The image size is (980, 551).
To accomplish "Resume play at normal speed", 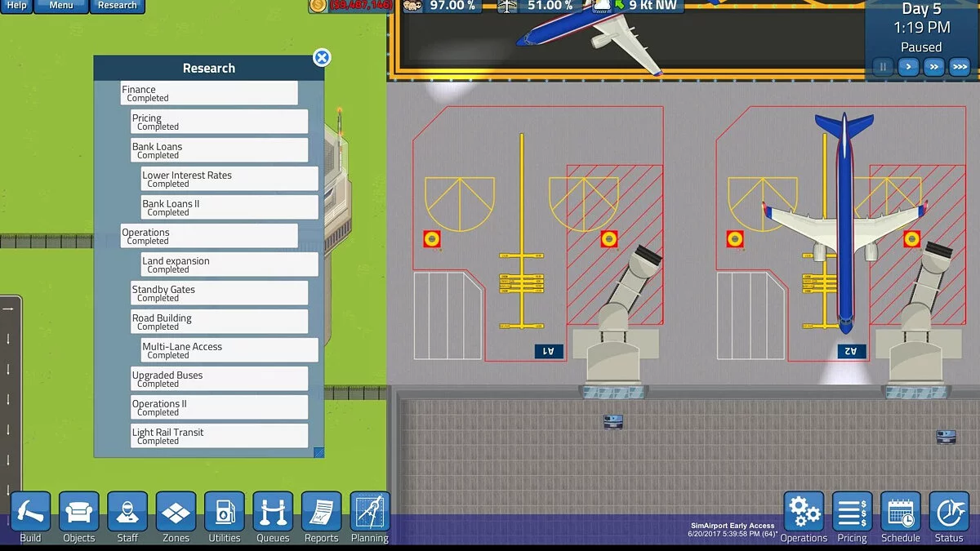I will pyautogui.click(x=908, y=67).
